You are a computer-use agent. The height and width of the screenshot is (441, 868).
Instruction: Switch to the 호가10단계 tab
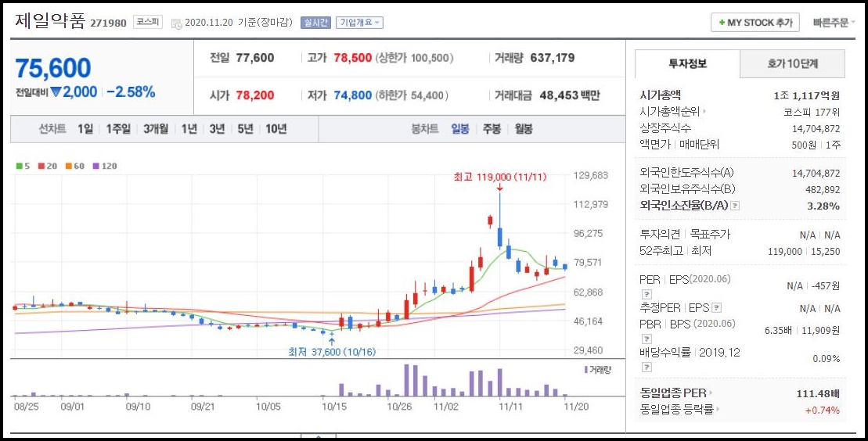coord(792,63)
